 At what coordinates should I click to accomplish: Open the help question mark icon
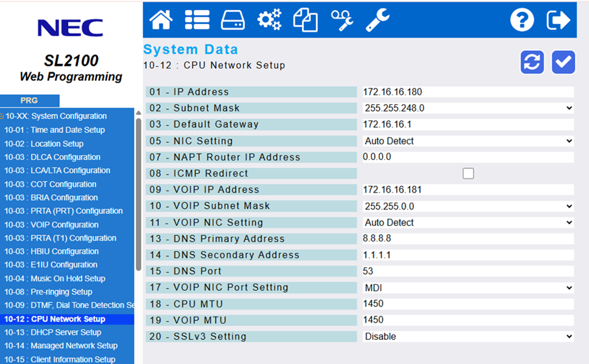(522, 20)
